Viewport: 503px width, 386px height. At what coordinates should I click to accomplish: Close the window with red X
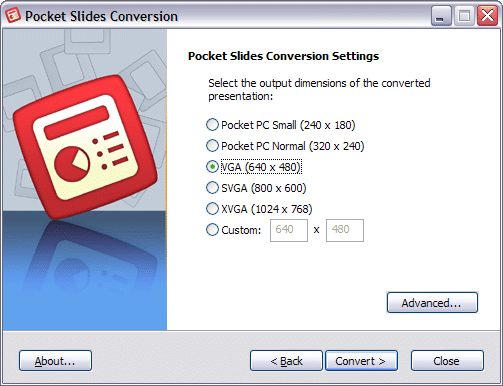[x=487, y=16]
